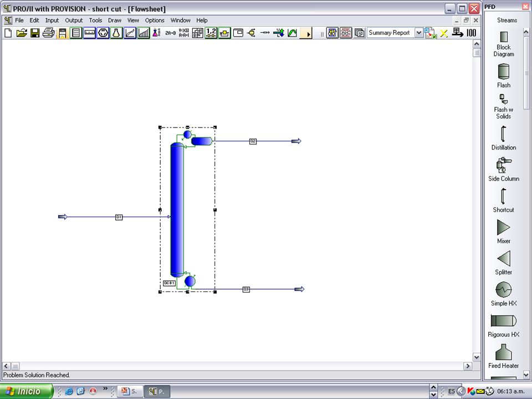Click the problem description document icon
Image resolution: width=532 pixels, height=399 pixels.
pos(76,33)
